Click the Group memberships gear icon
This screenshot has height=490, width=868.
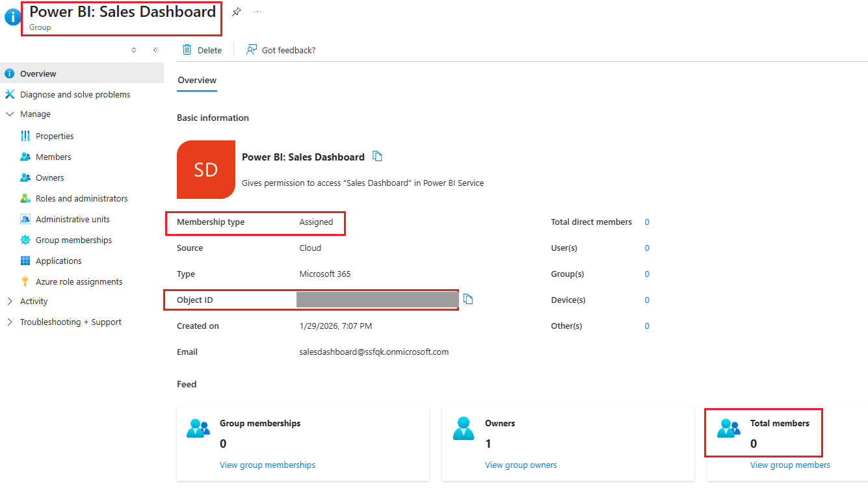[x=25, y=240]
